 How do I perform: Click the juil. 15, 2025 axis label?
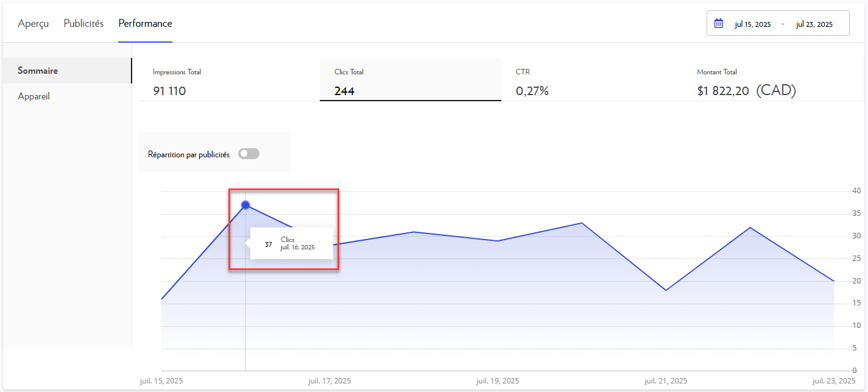click(161, 381)
